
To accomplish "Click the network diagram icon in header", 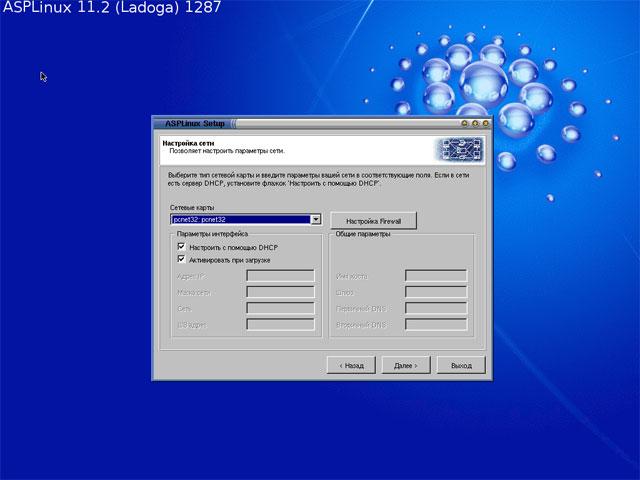I will coord(461,149).
